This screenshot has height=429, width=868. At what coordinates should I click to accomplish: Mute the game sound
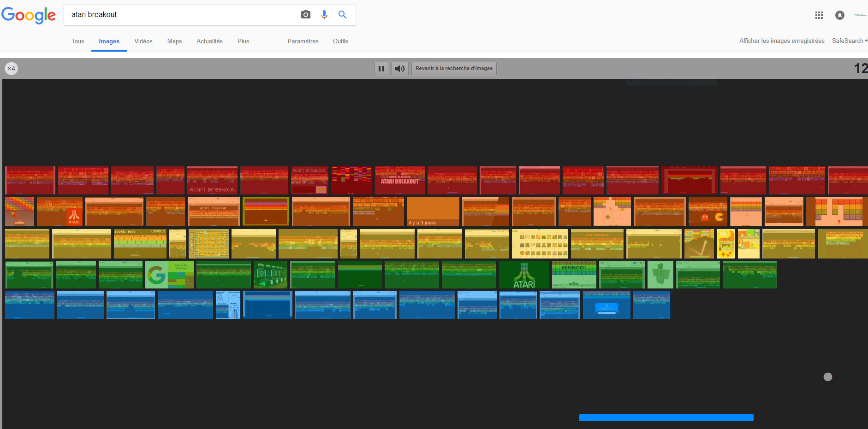pos(400,69)
